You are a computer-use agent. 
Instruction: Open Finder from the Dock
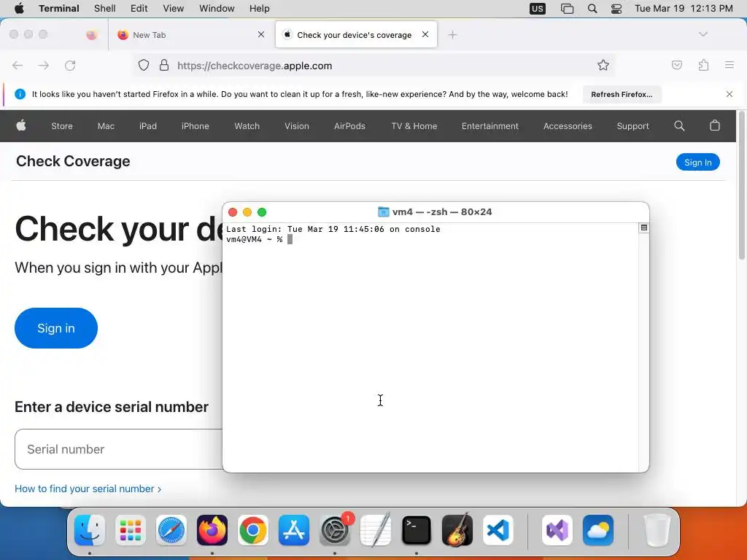pos(90,530)
